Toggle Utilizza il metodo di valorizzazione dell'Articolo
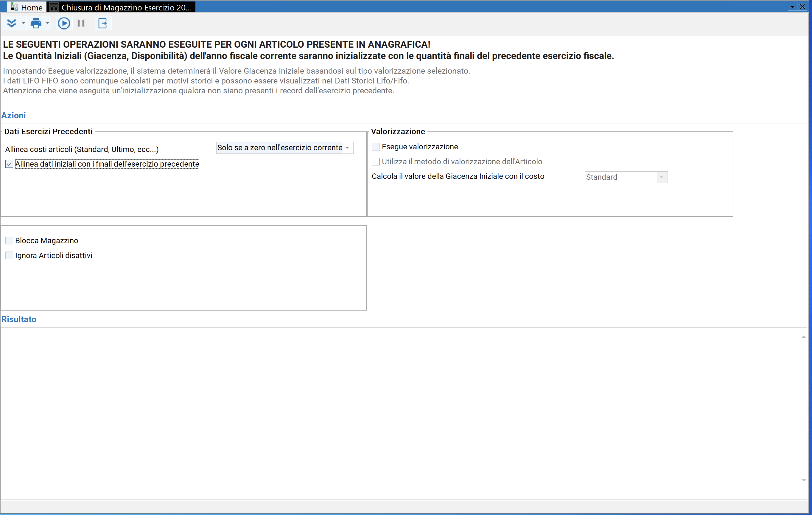Image resolution: width=812 pixels, height=515 pixels. click(376, 162)
